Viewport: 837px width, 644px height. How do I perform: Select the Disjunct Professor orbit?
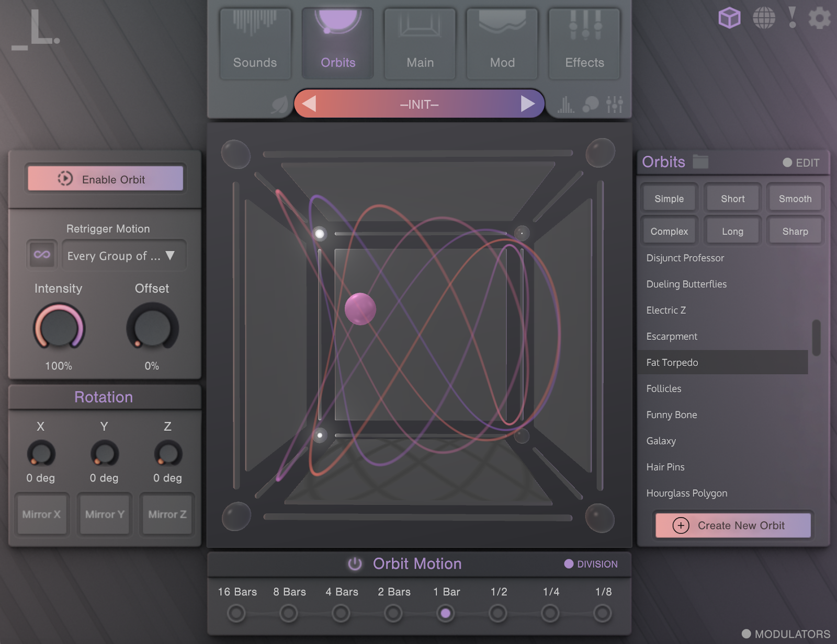[723, 258]
